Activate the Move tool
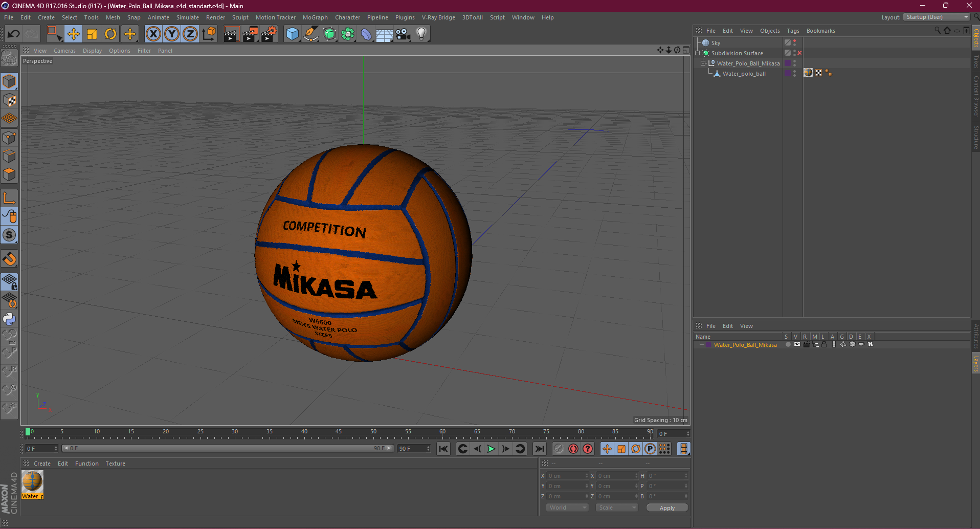 point(74,34)
